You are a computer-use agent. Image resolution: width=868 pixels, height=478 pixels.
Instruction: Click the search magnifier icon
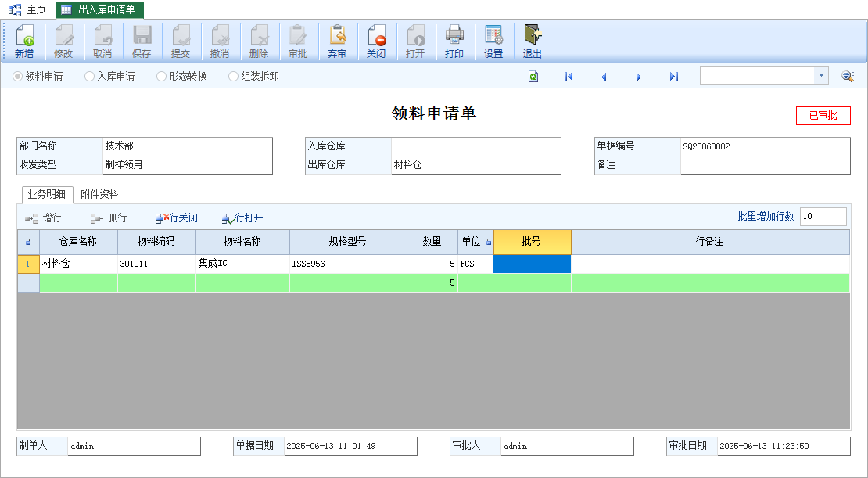click(x=848, y=76)
